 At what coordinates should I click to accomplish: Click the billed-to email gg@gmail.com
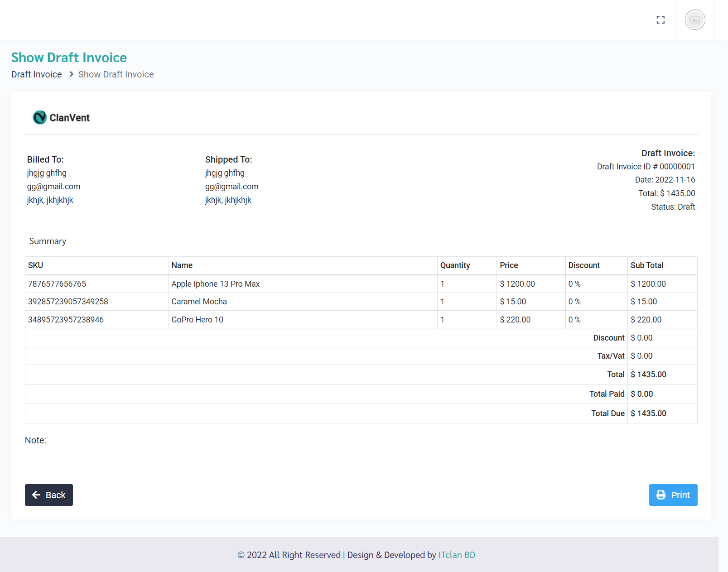53,187
